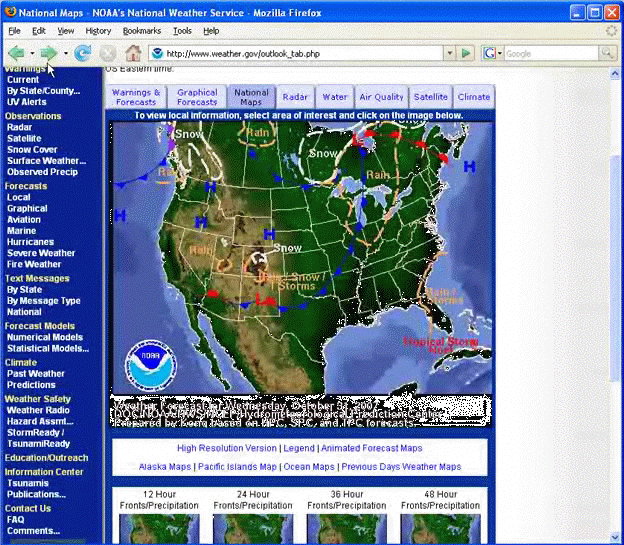Click the Fire Weather sidebar link
Viewport: 624px width, 545px height.
click(34, 264)
